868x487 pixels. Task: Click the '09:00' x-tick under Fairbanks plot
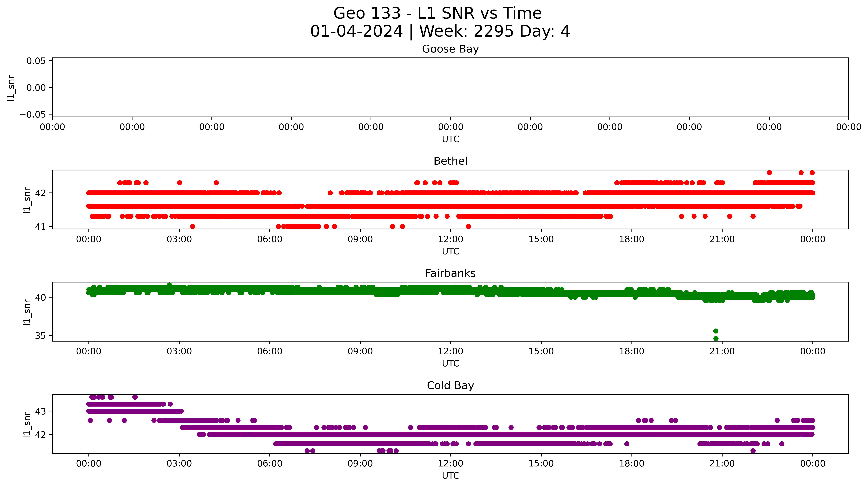(360, 351)
